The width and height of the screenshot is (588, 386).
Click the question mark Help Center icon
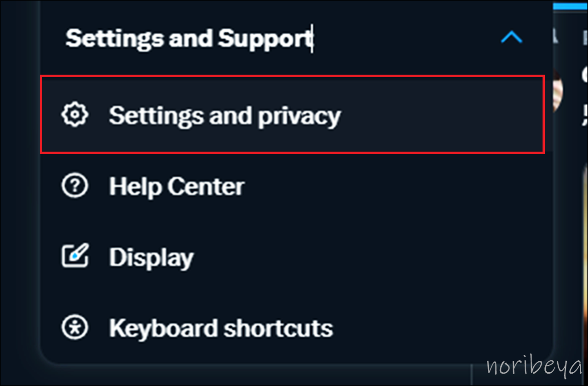(74, 186)
